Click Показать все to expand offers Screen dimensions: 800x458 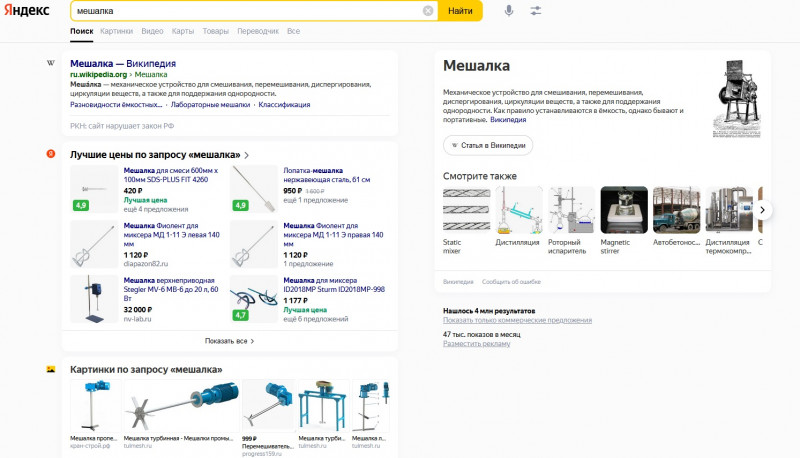pos(229,341)
